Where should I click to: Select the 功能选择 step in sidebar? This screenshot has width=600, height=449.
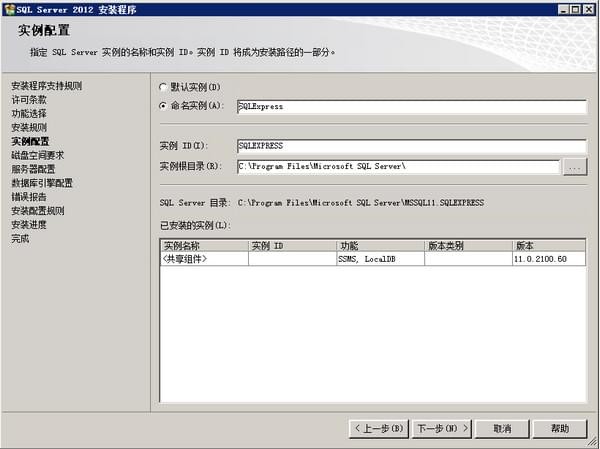pos(29,114)
